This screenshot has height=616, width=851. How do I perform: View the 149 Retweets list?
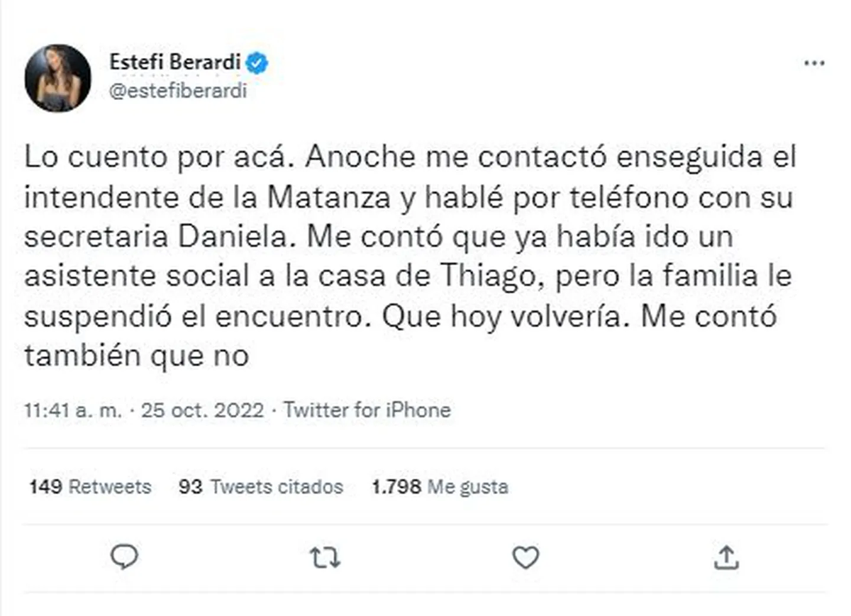click(90, 487)
